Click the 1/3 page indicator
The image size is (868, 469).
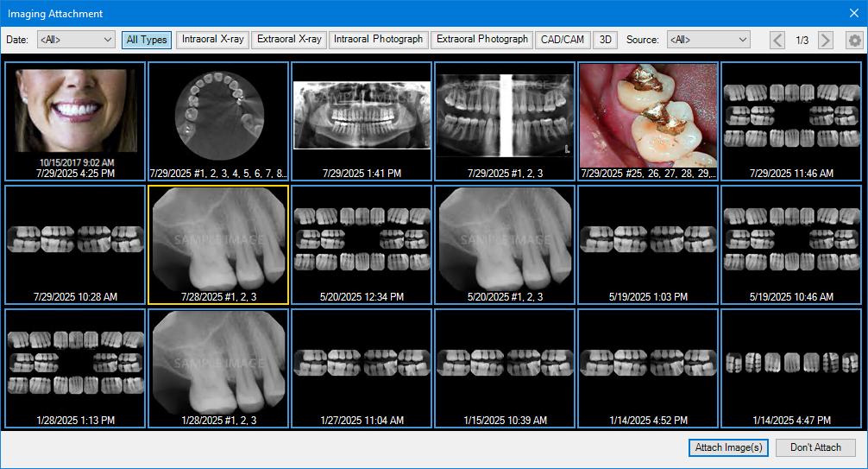click(802, 40)
